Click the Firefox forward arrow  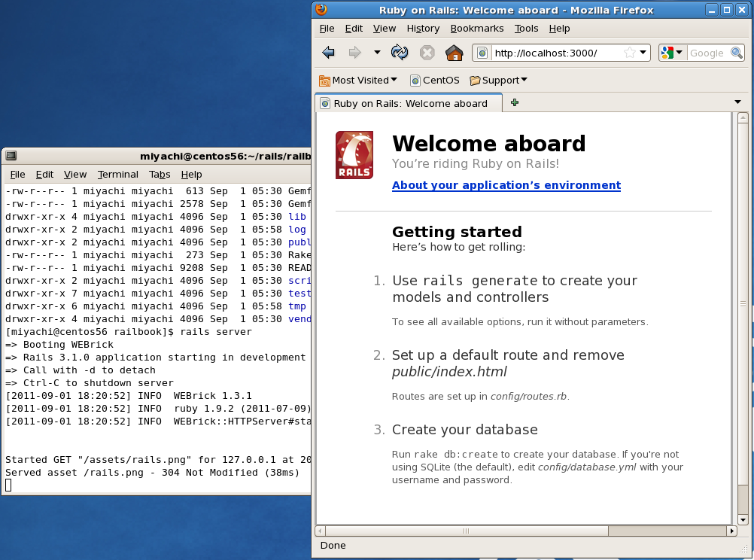(354, 53)
